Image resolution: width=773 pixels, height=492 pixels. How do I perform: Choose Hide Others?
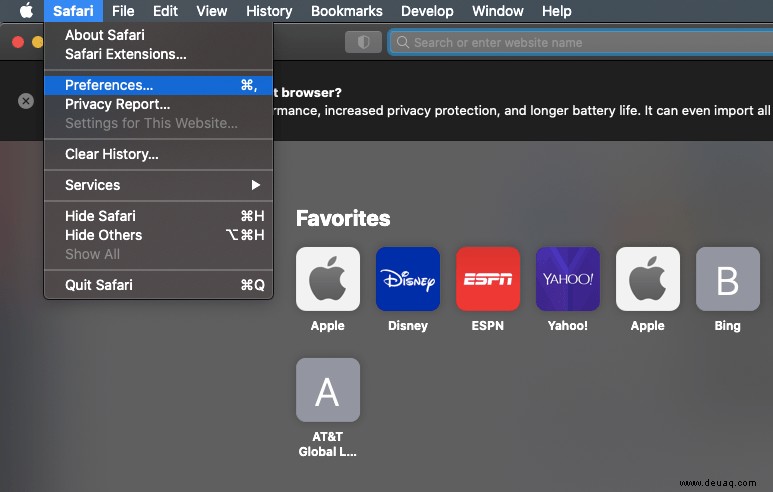158,235
